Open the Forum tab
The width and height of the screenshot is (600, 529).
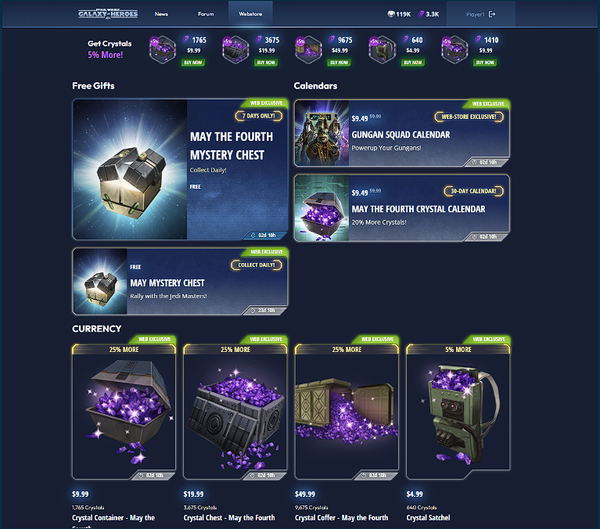coord(206,14)
